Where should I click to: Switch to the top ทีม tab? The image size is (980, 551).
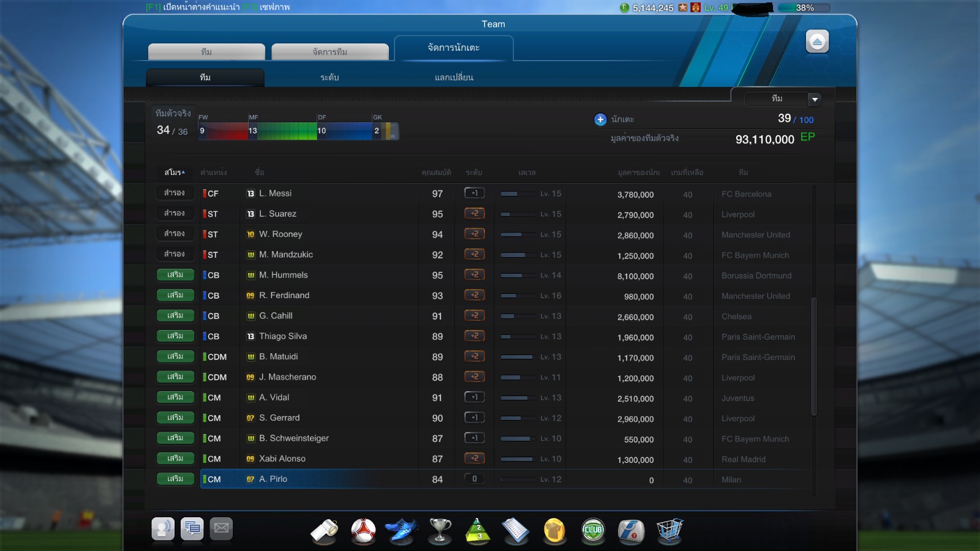click(x=206, y=52)
